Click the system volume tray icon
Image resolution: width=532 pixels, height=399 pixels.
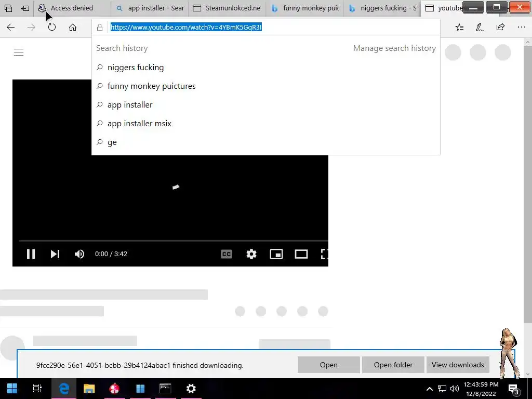tap(454, 389)
